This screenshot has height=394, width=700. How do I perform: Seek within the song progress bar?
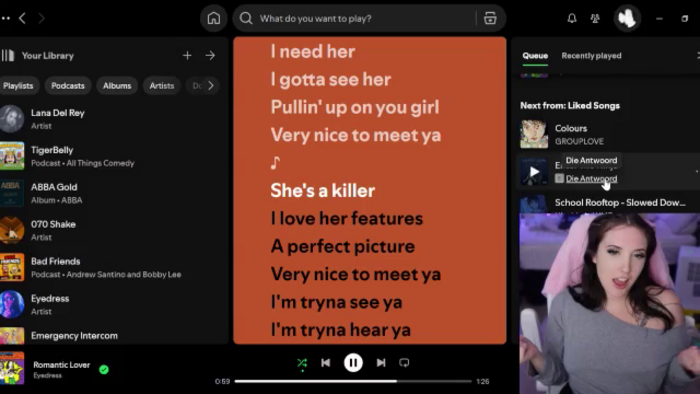tap(353, 381)
